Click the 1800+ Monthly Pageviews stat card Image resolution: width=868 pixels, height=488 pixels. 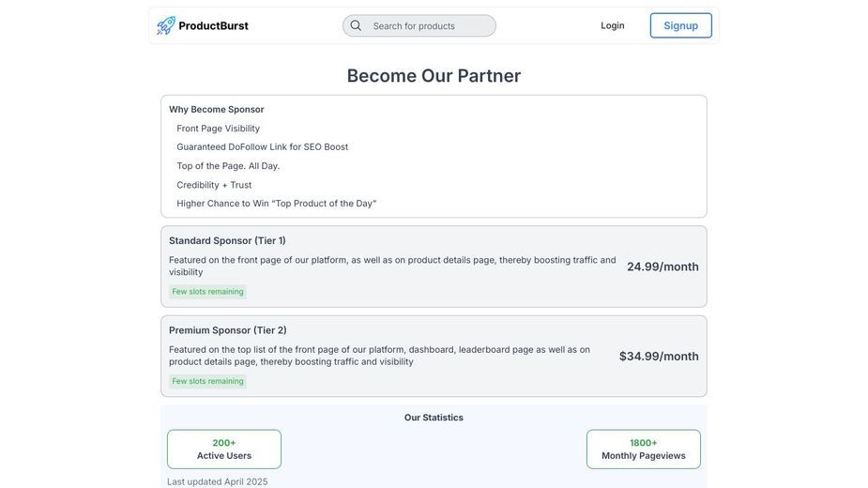click(x=643, y=450)
